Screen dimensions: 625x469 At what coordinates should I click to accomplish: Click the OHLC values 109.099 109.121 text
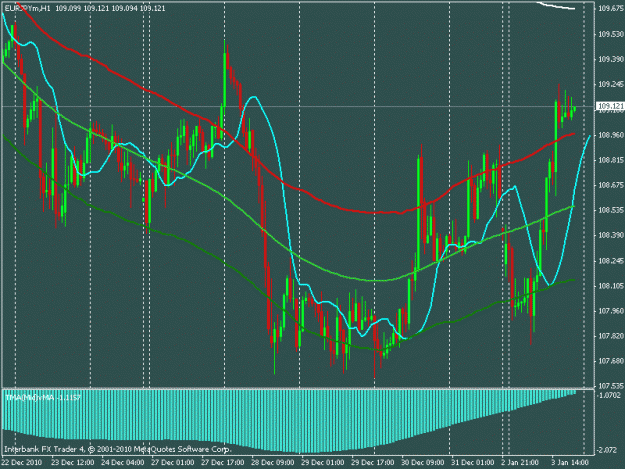(110, 8)
